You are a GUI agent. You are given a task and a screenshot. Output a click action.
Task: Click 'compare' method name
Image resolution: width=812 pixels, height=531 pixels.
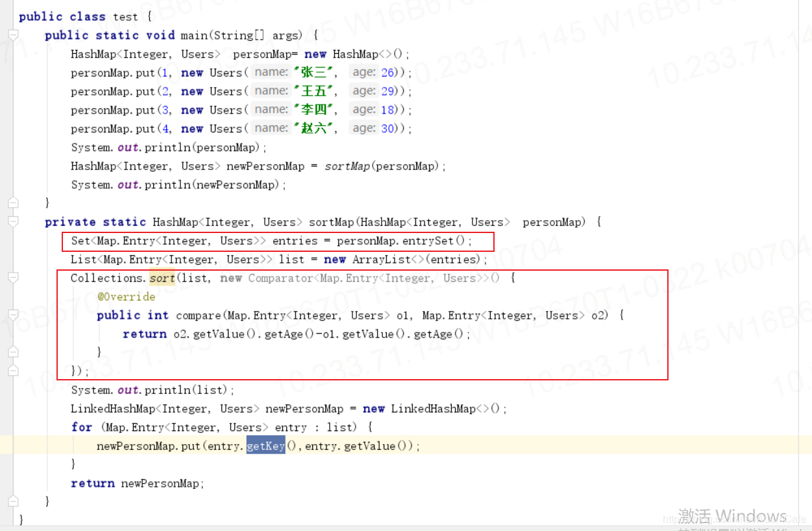[198, 315]
